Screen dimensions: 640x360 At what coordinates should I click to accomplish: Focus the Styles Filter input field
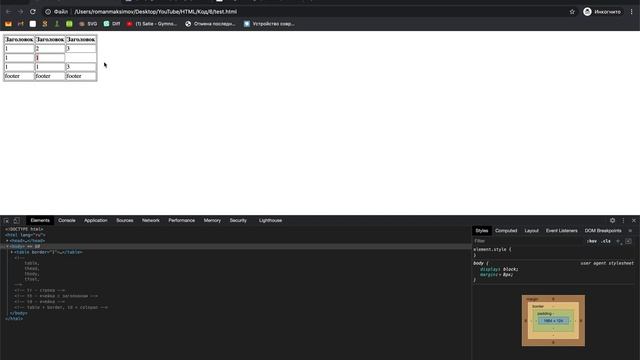point(529,241)
